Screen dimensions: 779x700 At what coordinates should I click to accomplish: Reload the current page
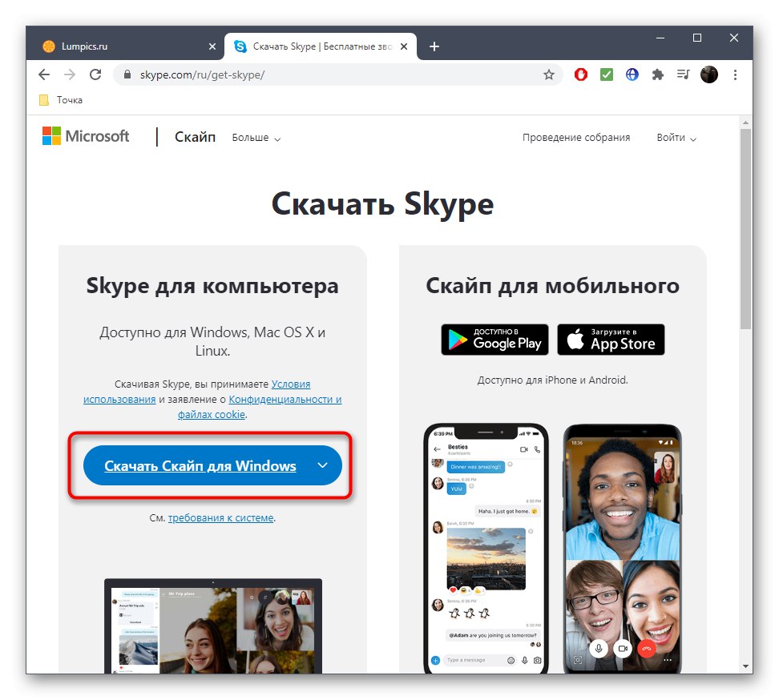[95, 74]
